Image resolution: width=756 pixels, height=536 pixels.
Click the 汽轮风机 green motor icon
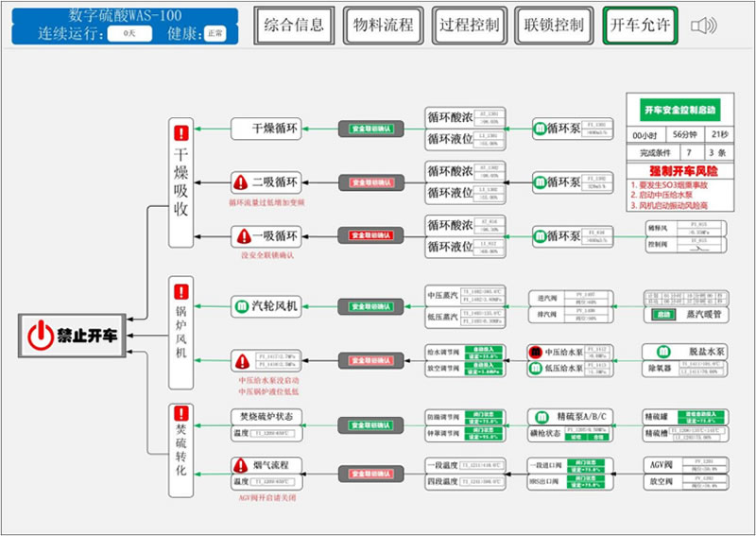pyautogui.click(x=242, y=306)
